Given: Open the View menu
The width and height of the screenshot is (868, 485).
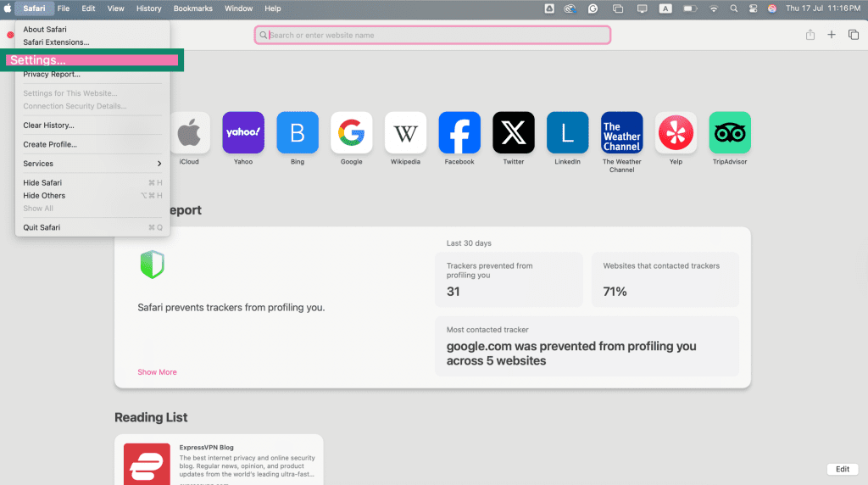Looking at the screenshot, I should pyautogui.click(x=115, y=8).
